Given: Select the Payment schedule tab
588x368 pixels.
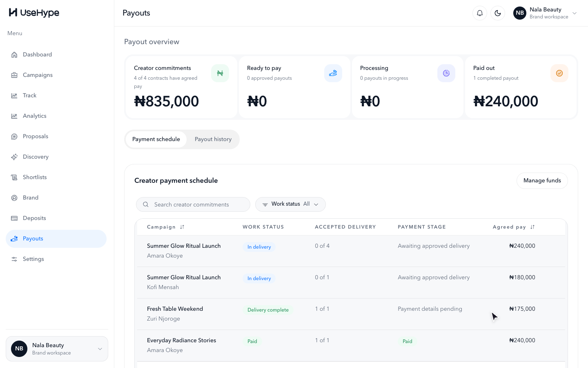Looking at the screenshot, I should click(156, 139).
